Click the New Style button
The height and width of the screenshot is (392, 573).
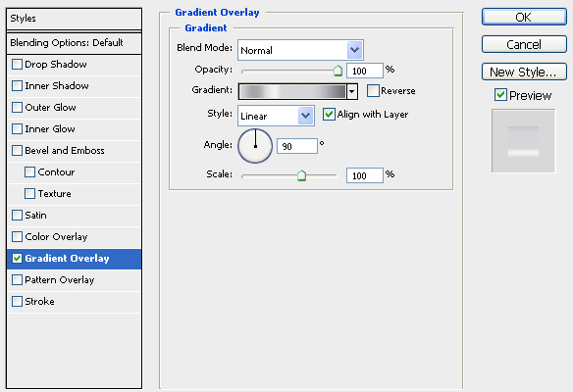pos(524,72)
